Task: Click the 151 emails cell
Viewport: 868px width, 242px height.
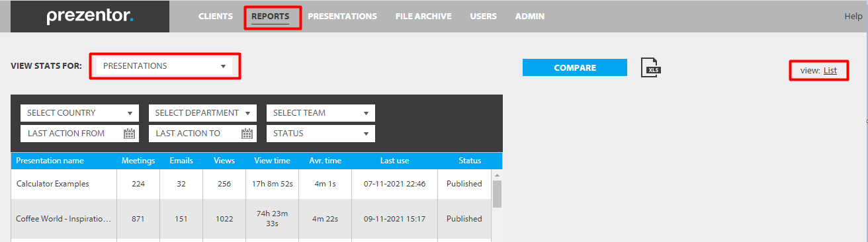Action: (181, 219)
